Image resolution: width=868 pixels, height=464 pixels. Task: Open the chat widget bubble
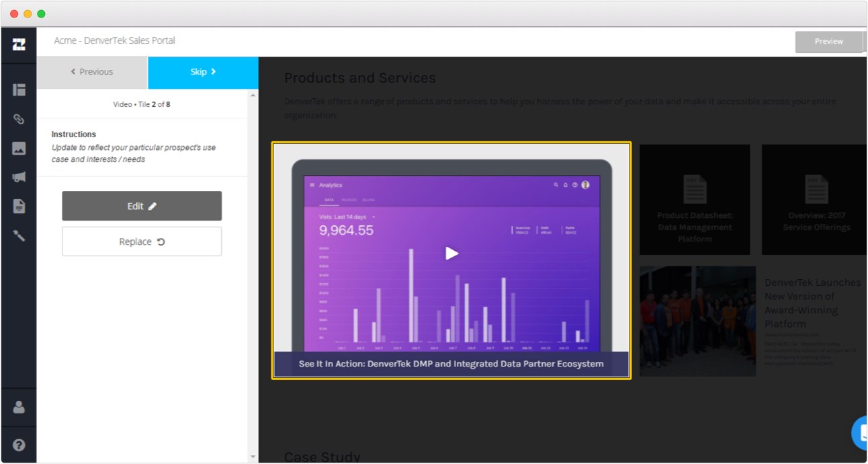coord(860,433)
